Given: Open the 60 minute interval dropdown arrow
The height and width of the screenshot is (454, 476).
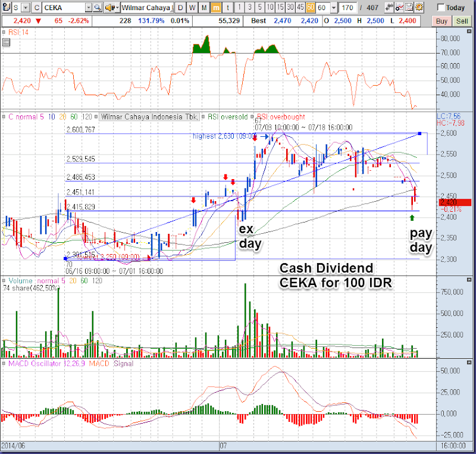Looking at the screenshot, I should click(334, 7).
